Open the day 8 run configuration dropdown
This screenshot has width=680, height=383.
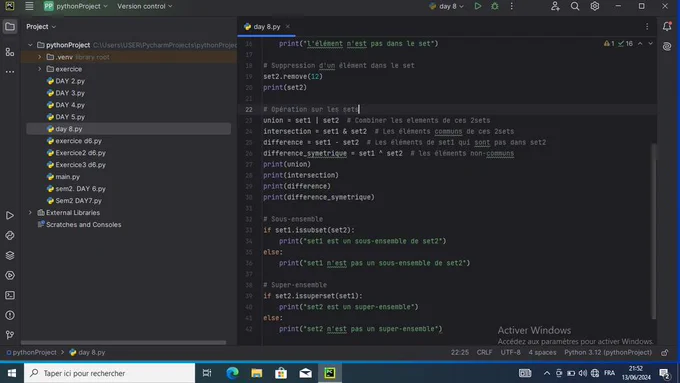click(x=446, y=6)
